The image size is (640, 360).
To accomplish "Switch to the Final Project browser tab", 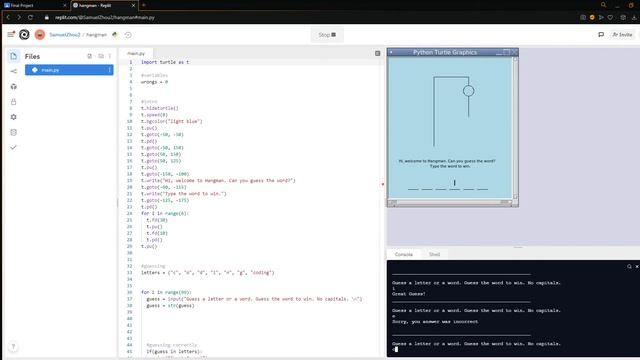I will click(35, 5).
